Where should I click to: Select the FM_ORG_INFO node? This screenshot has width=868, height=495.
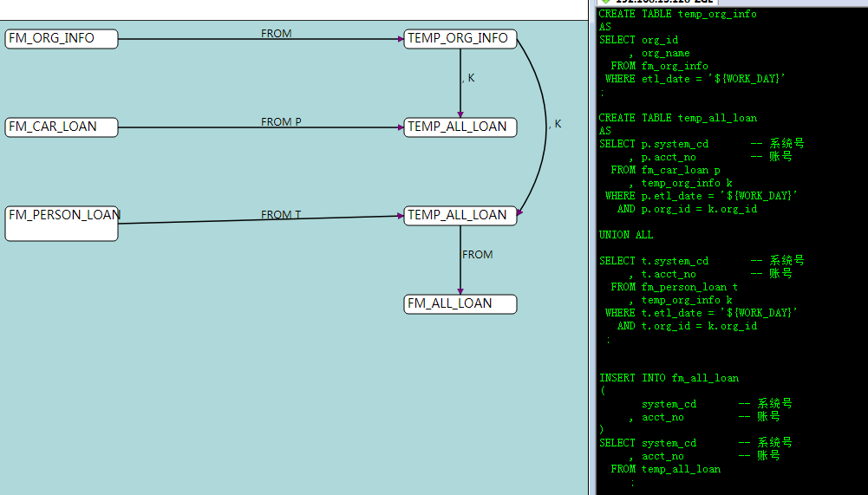62,39
